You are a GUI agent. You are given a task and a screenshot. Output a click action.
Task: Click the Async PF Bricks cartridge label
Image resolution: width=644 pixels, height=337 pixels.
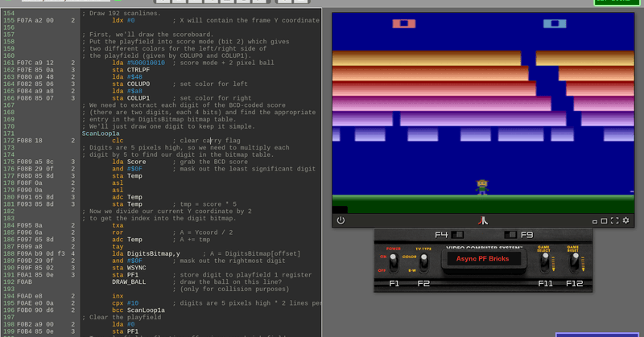click(482, 259)
